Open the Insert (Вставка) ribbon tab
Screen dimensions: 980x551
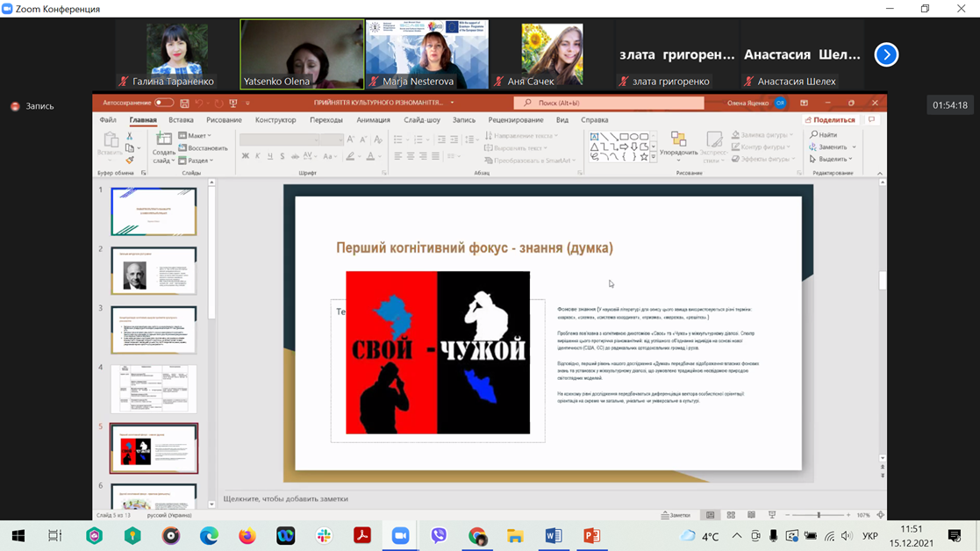coord(181,120)
